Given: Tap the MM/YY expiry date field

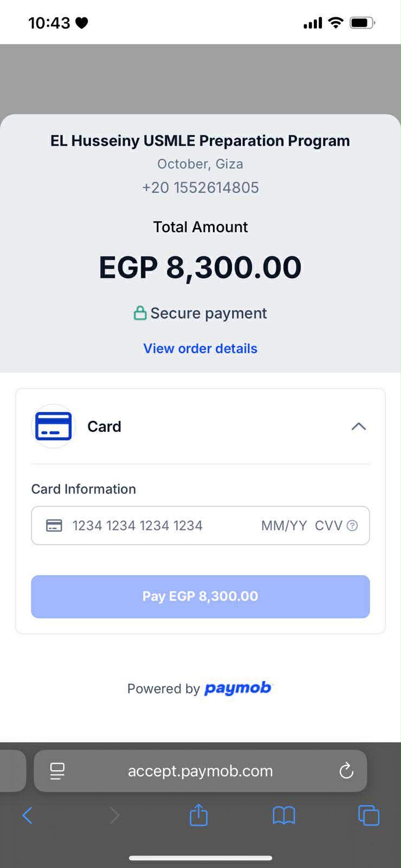Looking at the screenshot, I should (x=283, y=525).
